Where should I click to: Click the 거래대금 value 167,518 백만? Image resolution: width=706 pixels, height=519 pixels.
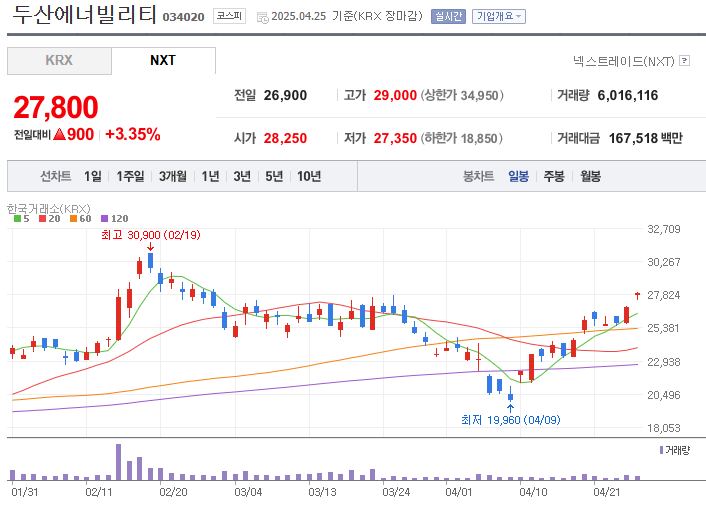coord(646,138)
